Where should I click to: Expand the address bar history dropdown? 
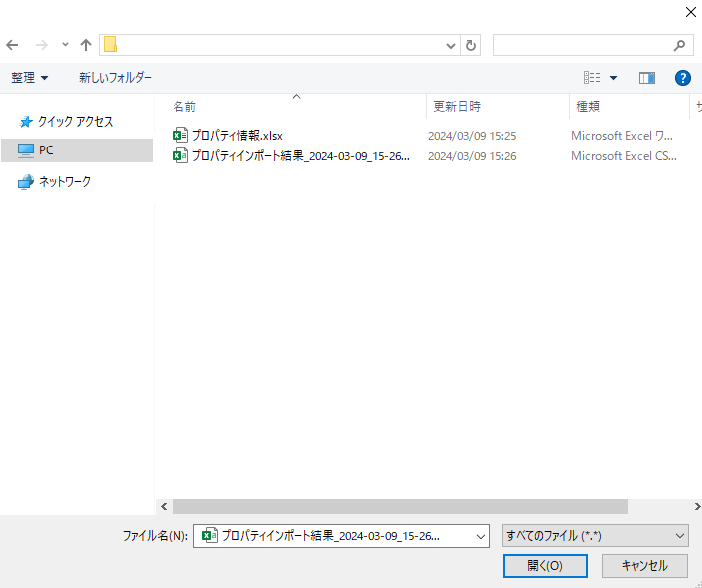pyautogui.click(x=450, y=45)
